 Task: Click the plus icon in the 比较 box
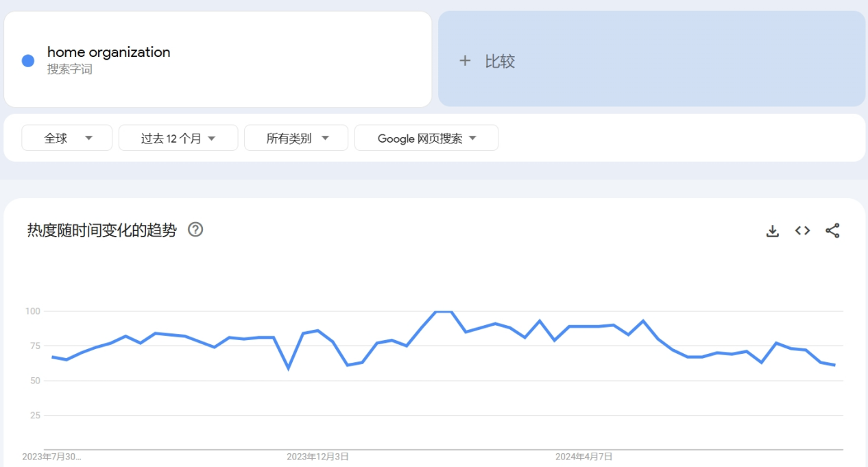coord(465,60)
